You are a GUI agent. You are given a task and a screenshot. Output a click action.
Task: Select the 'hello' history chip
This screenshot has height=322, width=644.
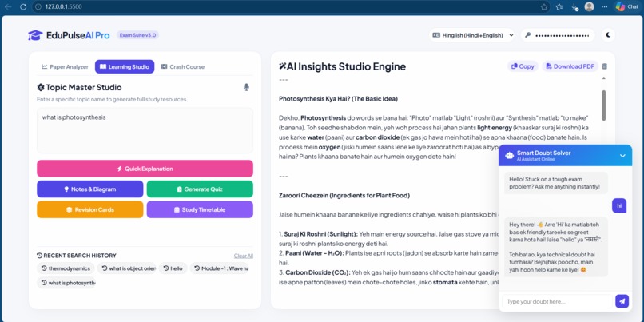[x=173, y=268]
